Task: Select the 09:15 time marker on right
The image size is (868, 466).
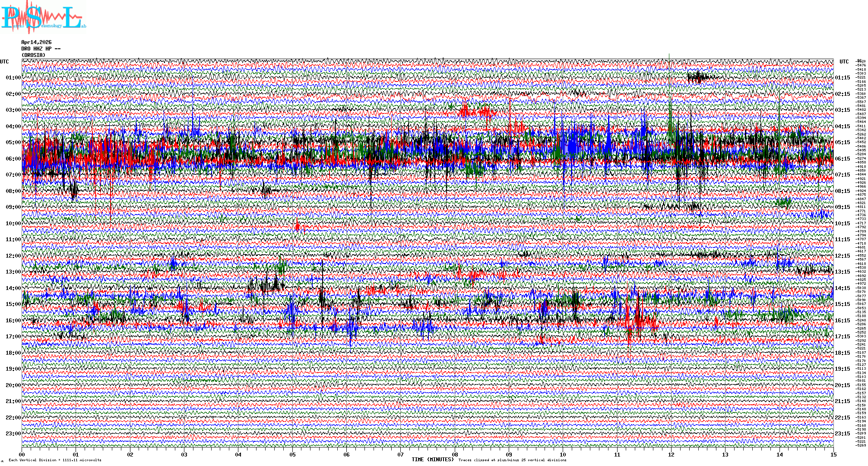Action: pos(842,207)
